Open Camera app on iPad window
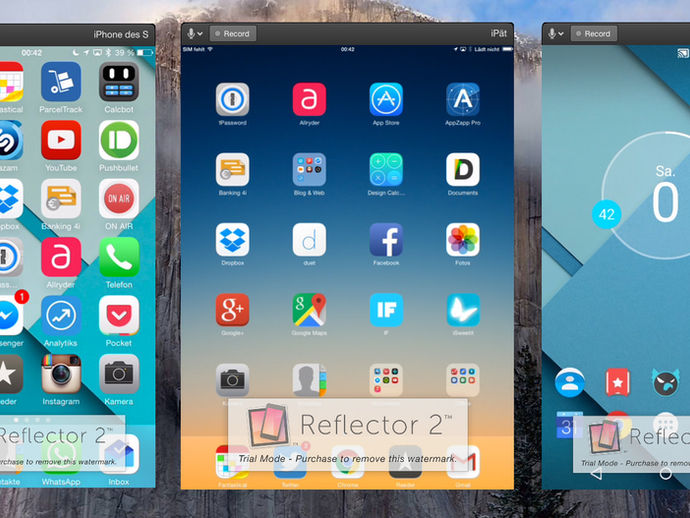The height and width of the screenshot is (518, 690). 232,380
